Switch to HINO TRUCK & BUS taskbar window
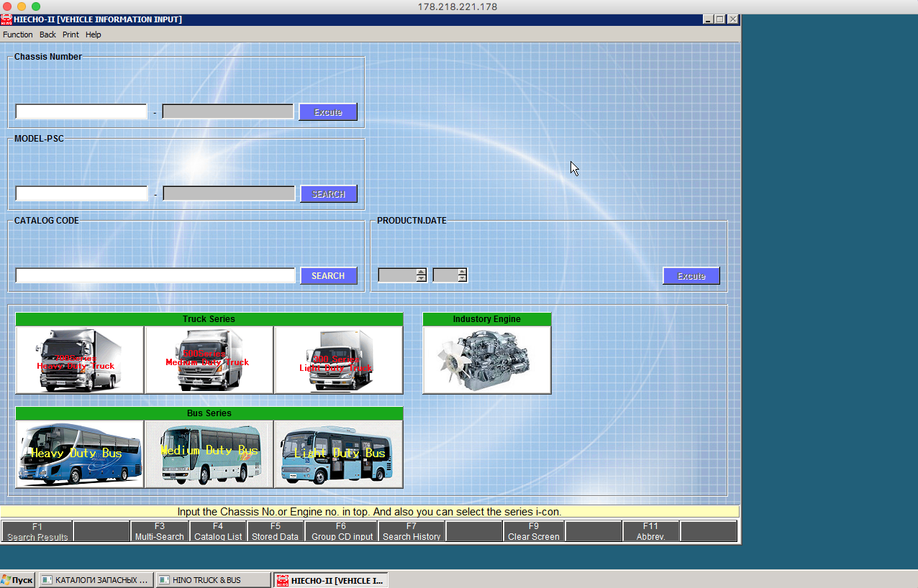The image size is (918, 588). 212,580
